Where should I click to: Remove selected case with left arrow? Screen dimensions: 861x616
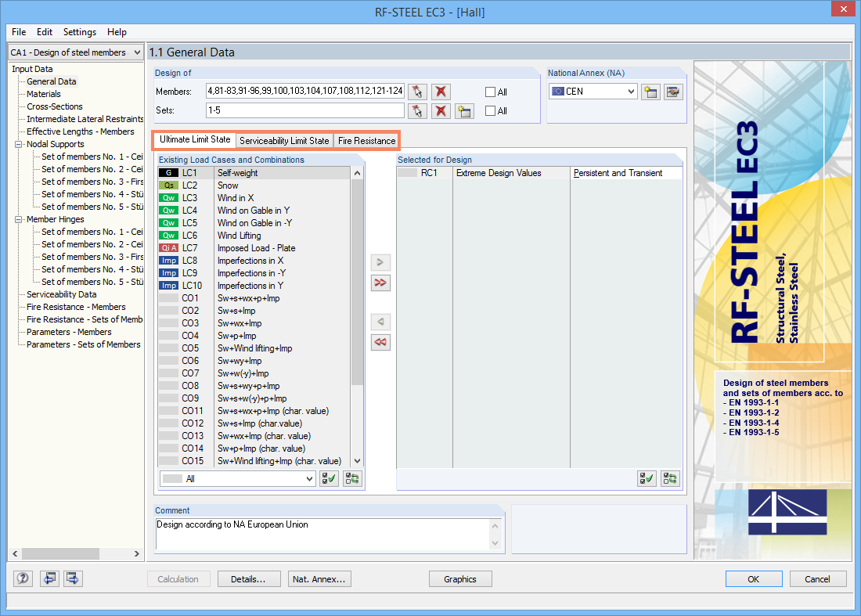point(380,322)
